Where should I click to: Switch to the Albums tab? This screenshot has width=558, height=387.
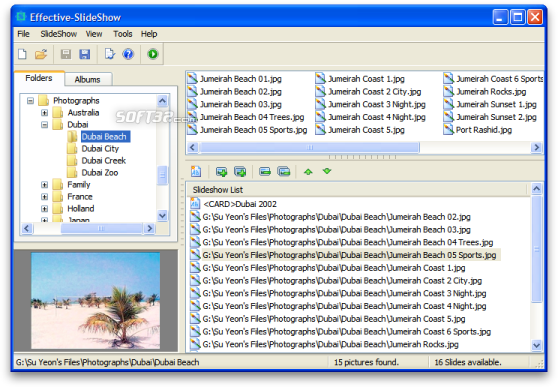pyautogui.click(x=88, y=79)
